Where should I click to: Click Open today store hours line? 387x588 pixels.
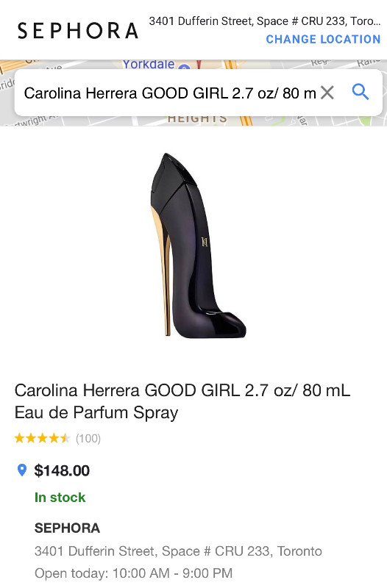pyautogui.click(x=134, y=573)
